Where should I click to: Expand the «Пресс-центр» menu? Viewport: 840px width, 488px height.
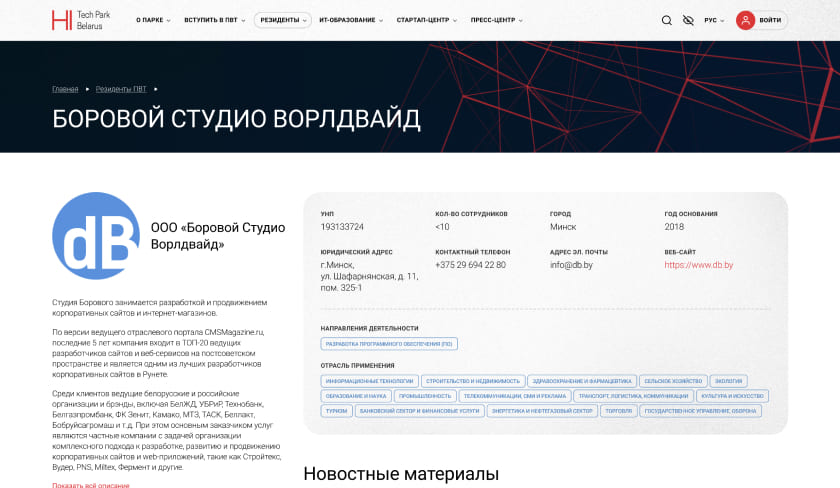(x=497, y=20)
